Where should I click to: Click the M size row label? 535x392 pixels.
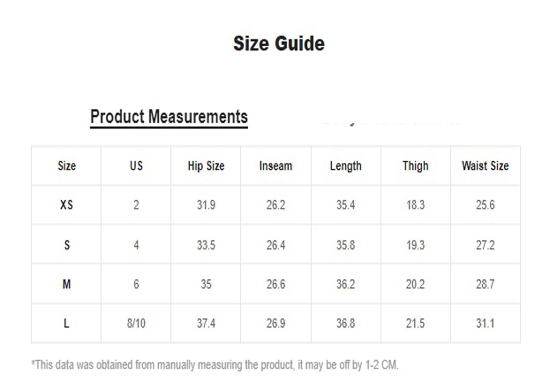(67, 284)
